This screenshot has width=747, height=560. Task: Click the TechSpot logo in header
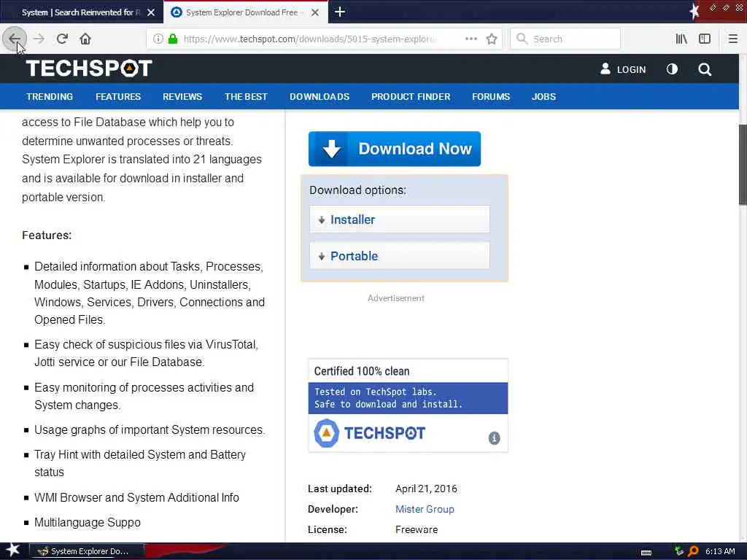pos(89,68)
